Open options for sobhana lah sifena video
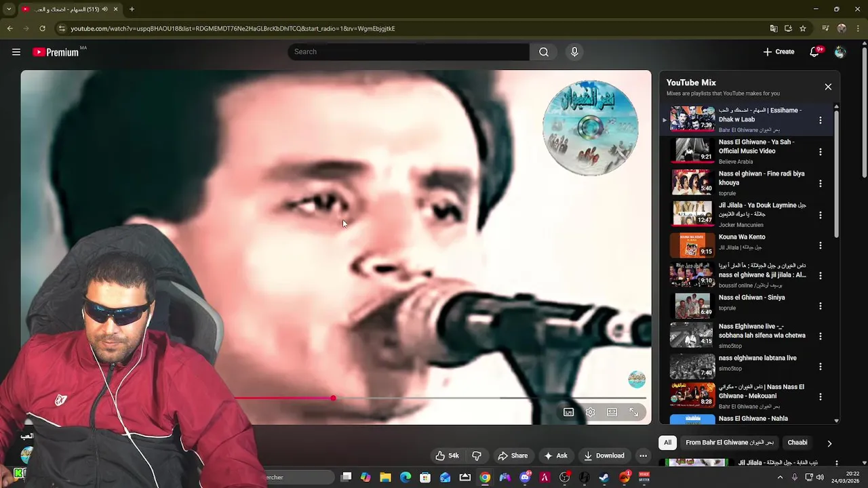 [x=820, y=336]
